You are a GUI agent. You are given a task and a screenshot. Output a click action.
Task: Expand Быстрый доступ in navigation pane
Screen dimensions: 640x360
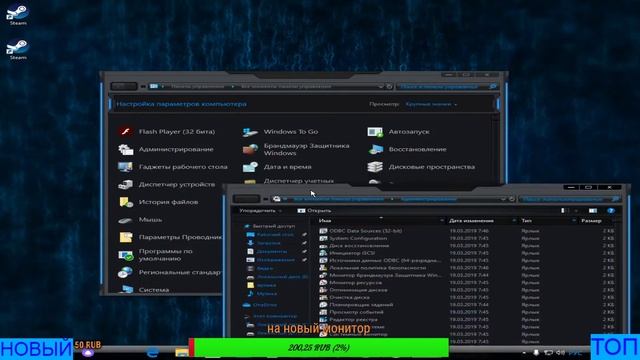point(269,226)
